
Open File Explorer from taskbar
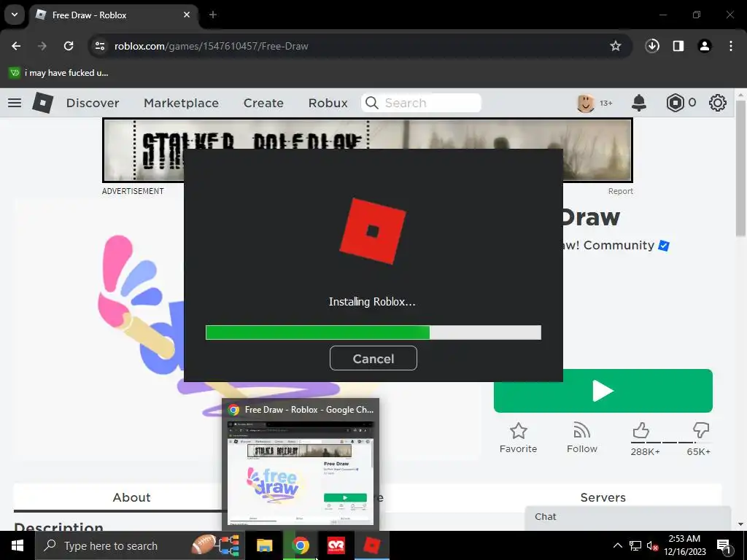(x=264, y=545)
